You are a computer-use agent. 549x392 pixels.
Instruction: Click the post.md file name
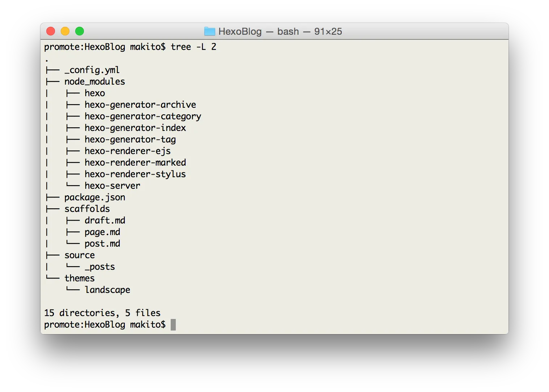(102, 243)
